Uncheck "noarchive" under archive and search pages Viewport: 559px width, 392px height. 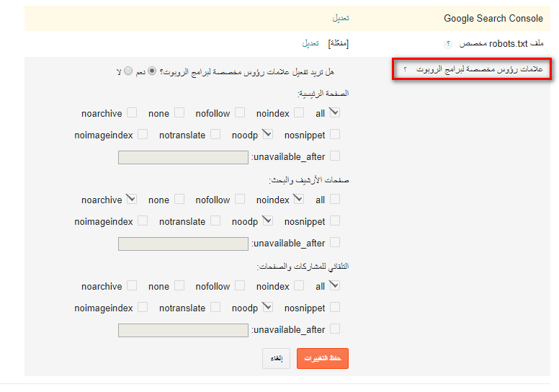tap(132, 200)
